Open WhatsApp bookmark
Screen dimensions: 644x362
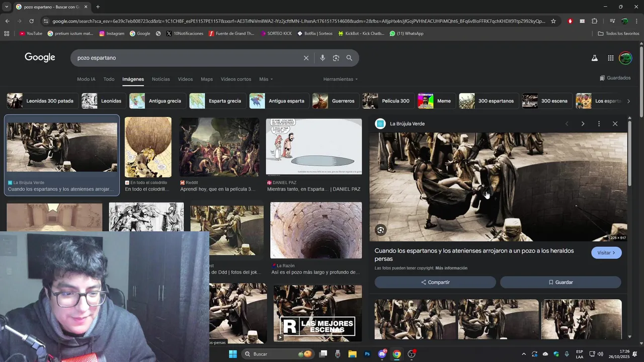pyautogui.click(x=407, y=34)
